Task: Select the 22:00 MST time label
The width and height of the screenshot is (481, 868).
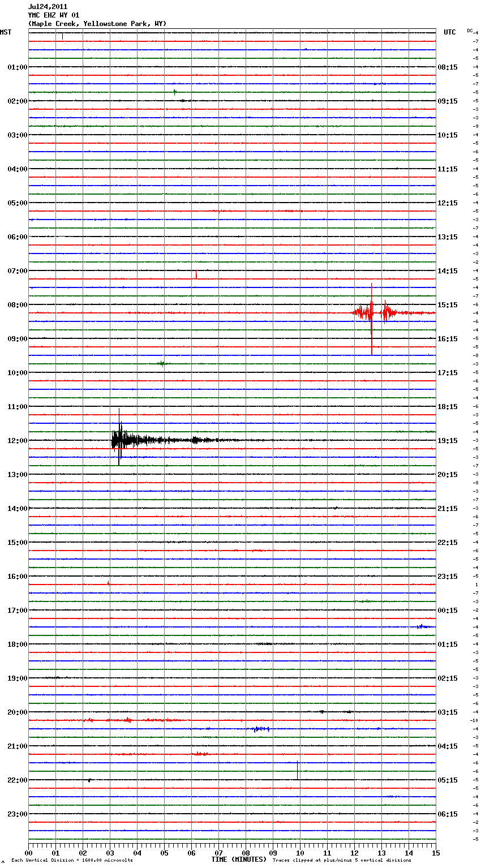Action: click(18, 780)
